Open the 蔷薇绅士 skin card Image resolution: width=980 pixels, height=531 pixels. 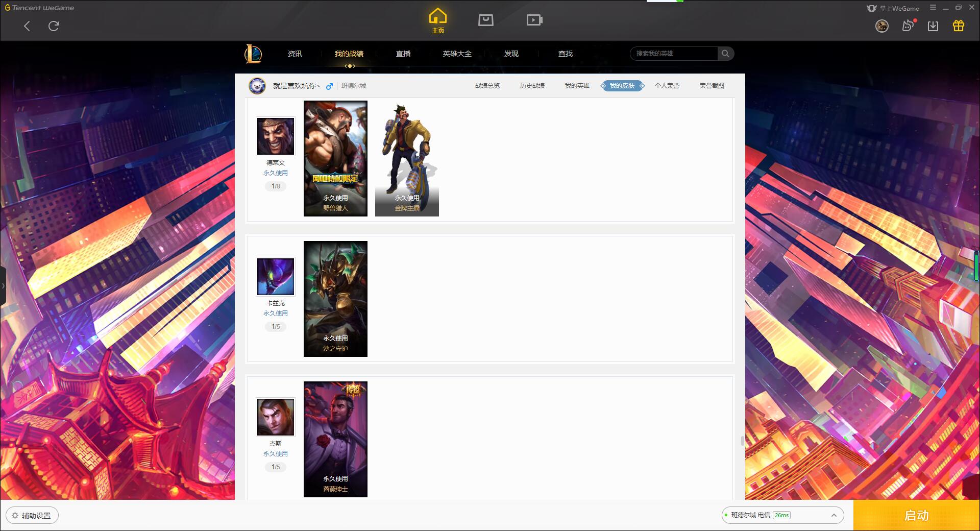tap(335, 439)
